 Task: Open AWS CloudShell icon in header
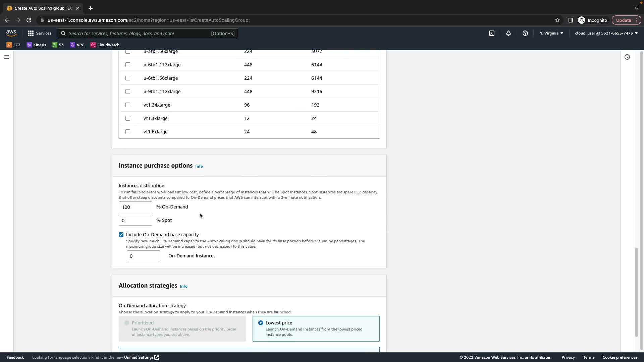pos(492,33)
